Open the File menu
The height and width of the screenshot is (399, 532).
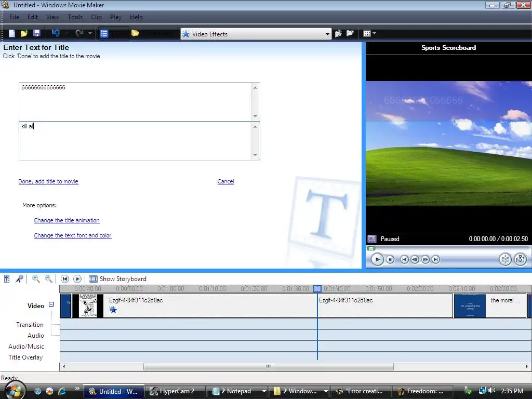pyautogui.click(x=14, y=17)
